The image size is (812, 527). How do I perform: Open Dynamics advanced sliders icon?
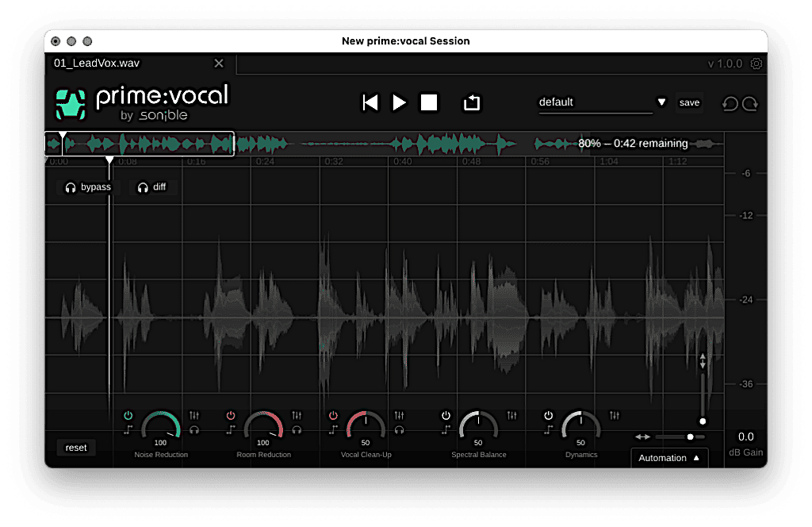click(x=615, y=415)
